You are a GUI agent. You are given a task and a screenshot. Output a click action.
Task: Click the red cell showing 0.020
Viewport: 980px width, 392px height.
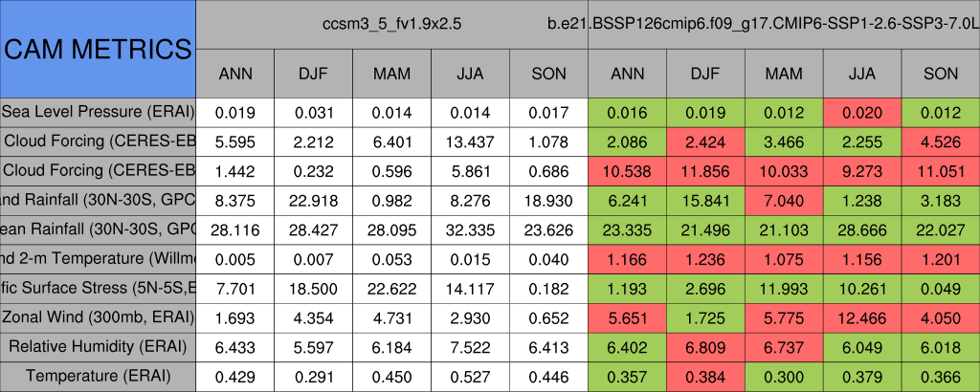(x=863, y=112)
